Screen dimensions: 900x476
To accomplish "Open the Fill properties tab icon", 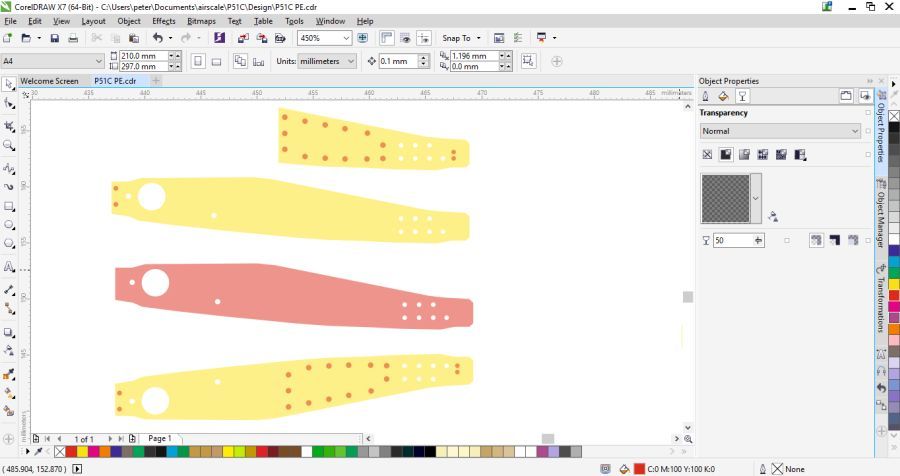I will coord(724,97).
